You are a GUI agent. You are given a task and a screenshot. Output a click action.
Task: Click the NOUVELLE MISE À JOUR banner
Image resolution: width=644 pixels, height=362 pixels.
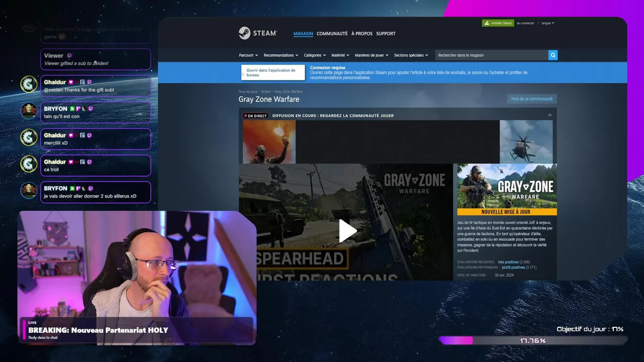(507, 212)
